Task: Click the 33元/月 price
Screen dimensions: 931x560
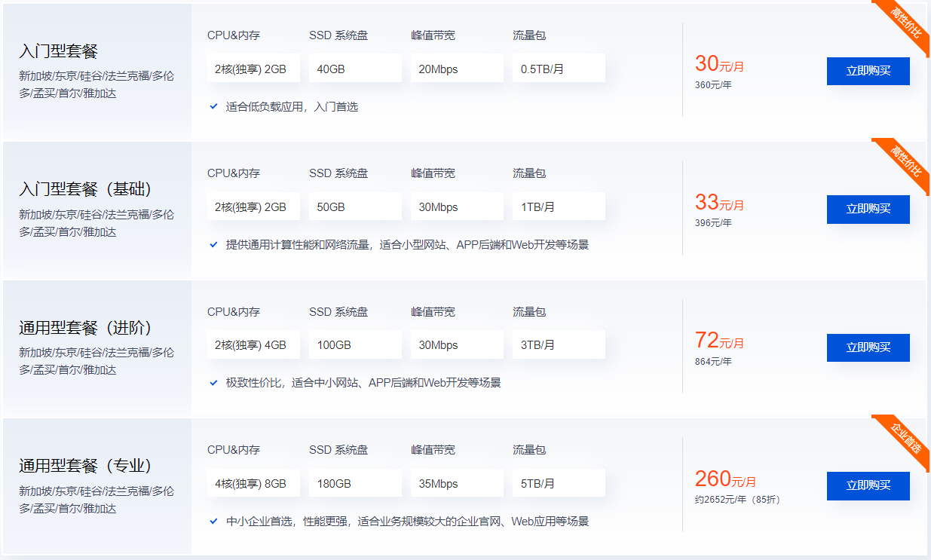Action: pyautogui.click(x=719, y=202)
